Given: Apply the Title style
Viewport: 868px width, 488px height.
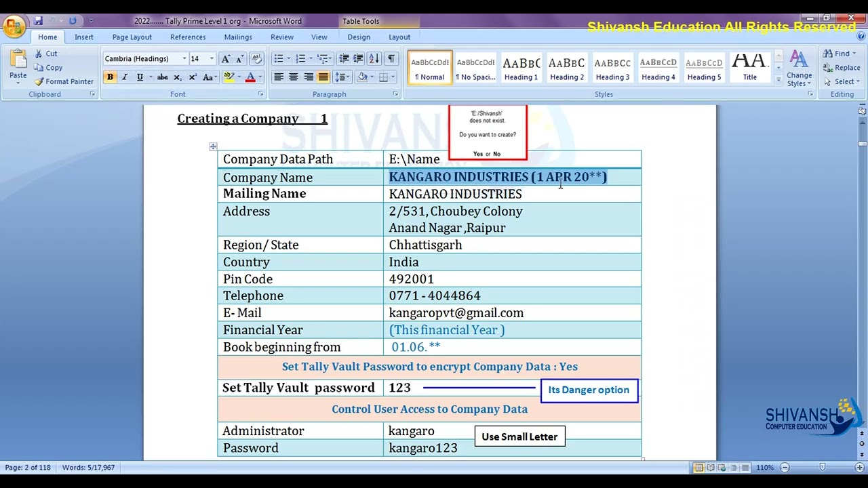Looking at the screenshot, I should coord(749,68).
